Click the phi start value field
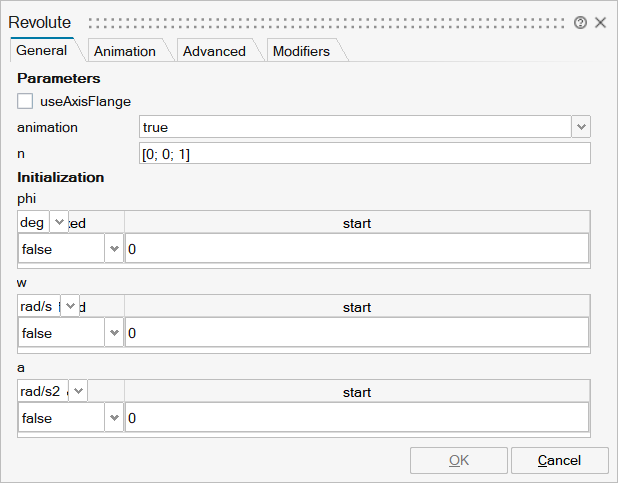Viewport: 618px width, 483px height. (356, 249)
